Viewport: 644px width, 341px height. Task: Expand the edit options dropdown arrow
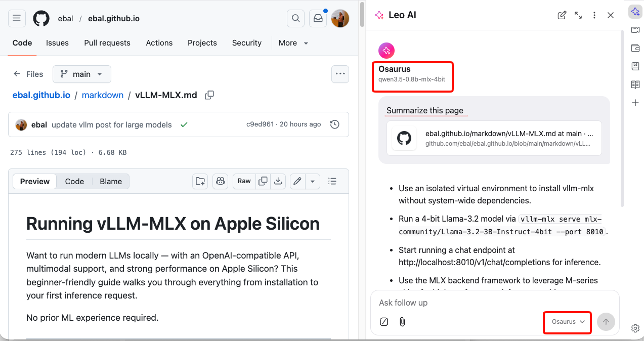point(313,181)
